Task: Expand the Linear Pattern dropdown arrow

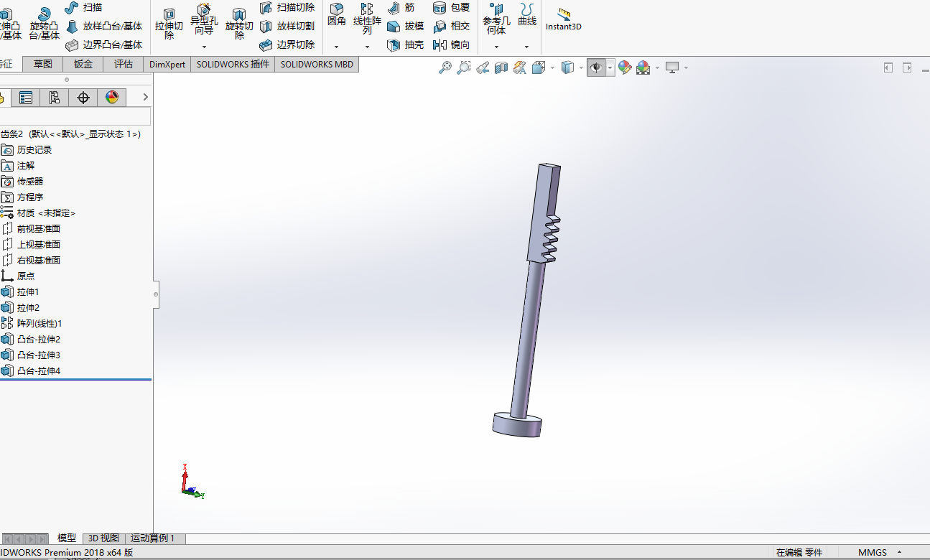Action: coord(367,47)
